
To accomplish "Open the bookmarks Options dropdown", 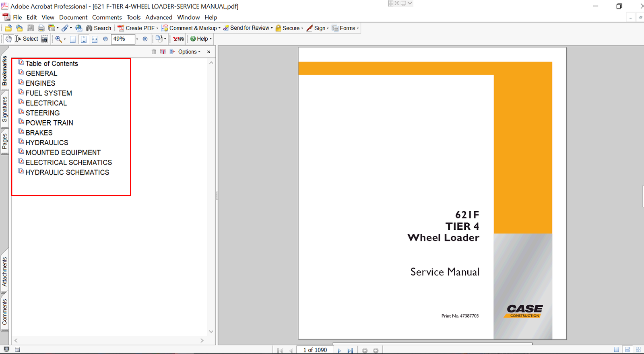I will click(189, 52).
